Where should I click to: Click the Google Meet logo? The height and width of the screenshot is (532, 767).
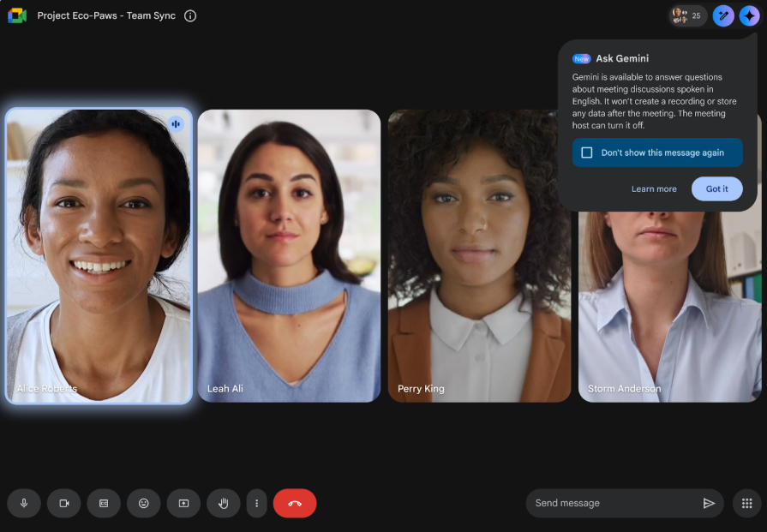click(x=17, y=15)
